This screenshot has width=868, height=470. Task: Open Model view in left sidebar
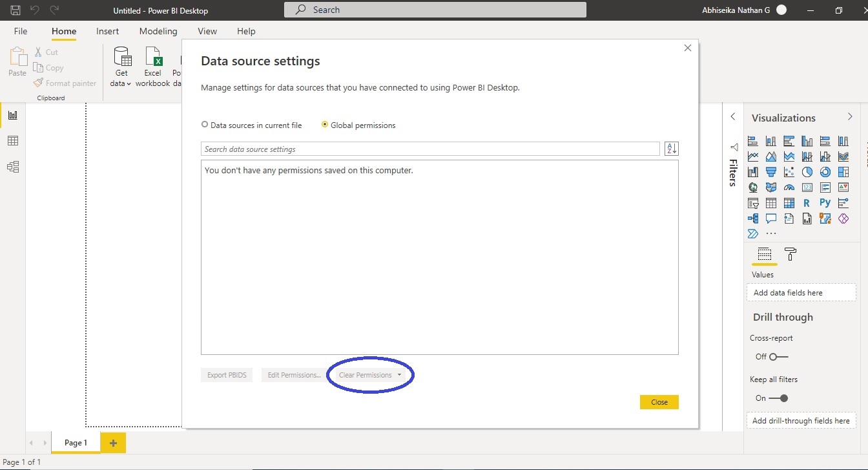tap(13, 167)
